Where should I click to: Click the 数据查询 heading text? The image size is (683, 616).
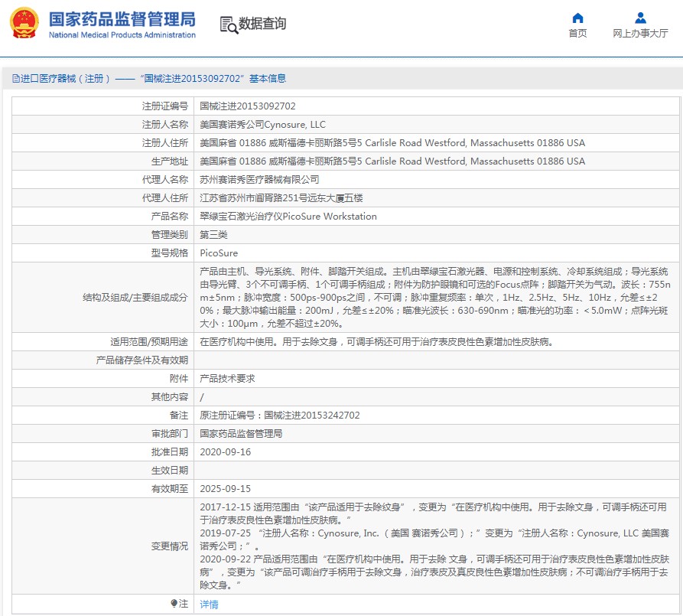[x=262, y=24]
